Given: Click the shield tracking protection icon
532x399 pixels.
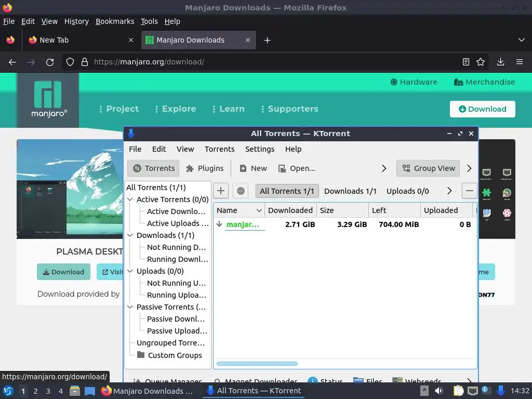Looking at the screenshot, I should 70,62.
